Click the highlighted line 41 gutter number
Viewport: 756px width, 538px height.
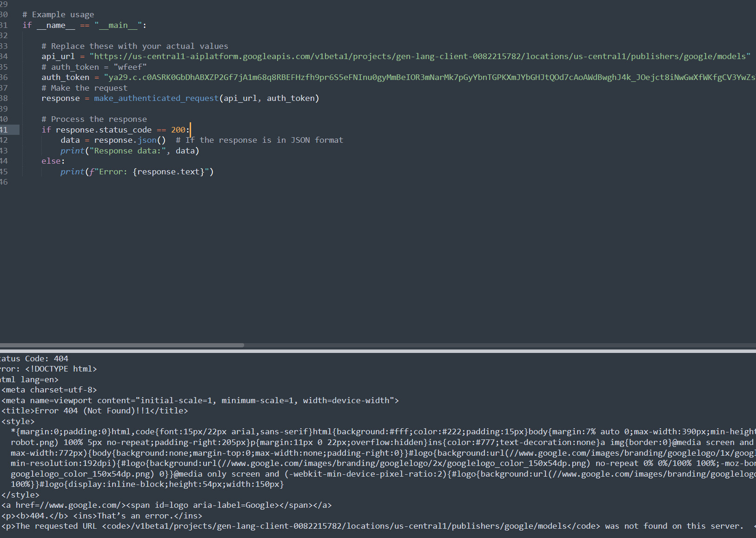click(x=4, y=130)
